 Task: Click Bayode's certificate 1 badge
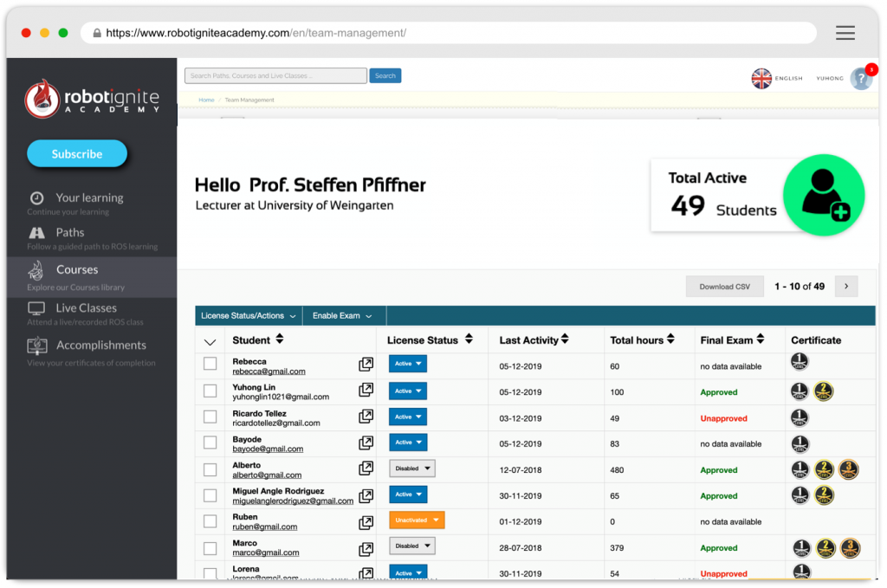[x=800, y=444]
